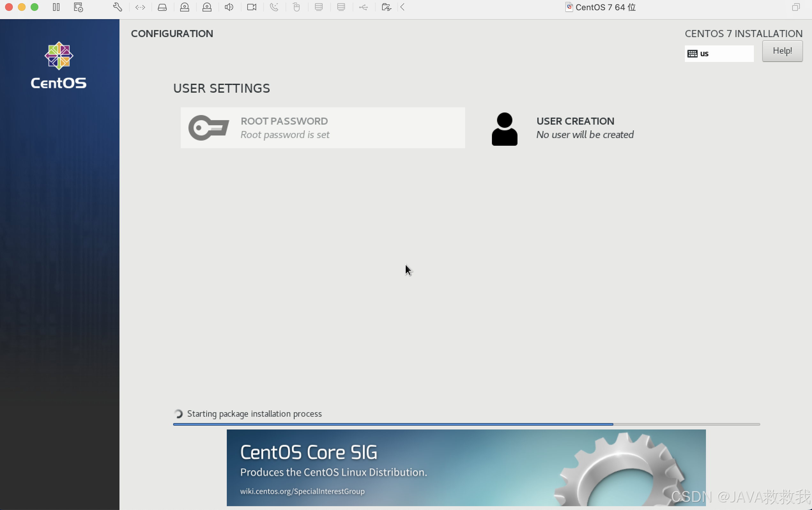
Task: Click the keyboard icon next to us
Action: coord(692,54)
